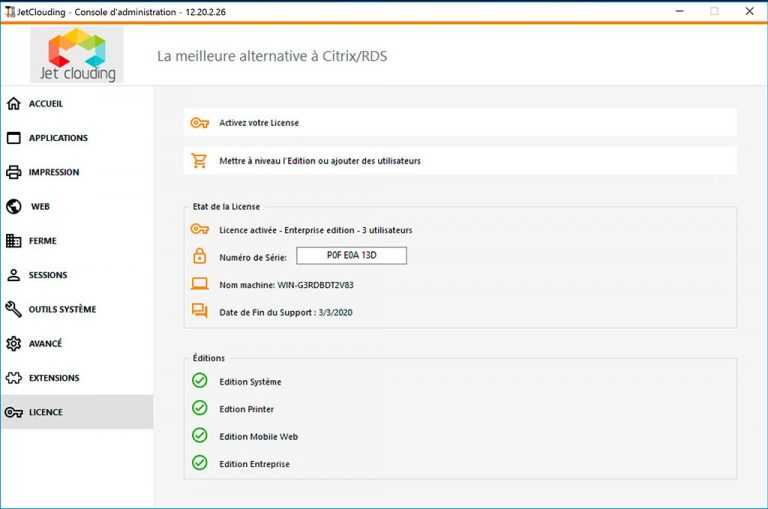Click the serial number field P0F E0A 13D

tap(352, 255)
